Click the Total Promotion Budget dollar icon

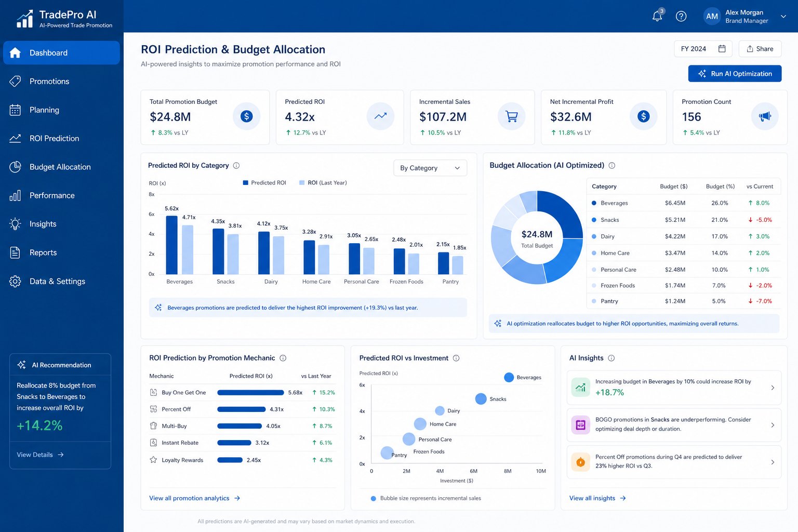(x=246, y=116)
